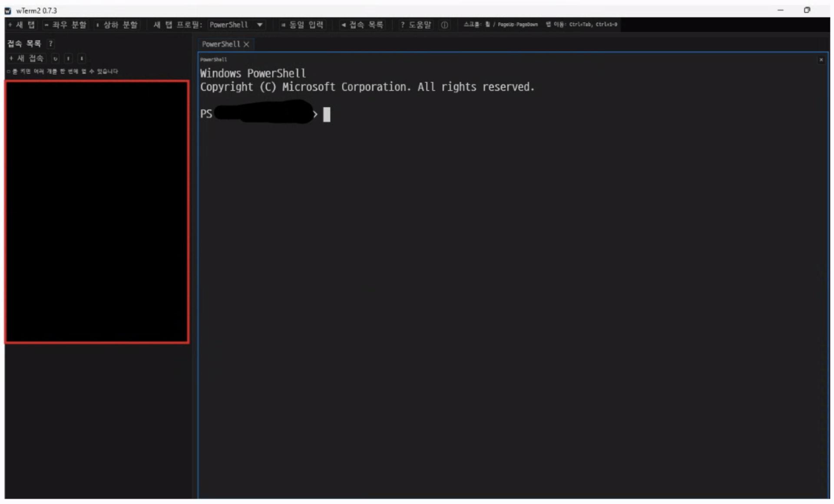Image resolution: width=834 pixels, height=504 pixels.
Task: Open the new tab profile dropdown showing PowerShell
Action: click(x=236, y=25)
